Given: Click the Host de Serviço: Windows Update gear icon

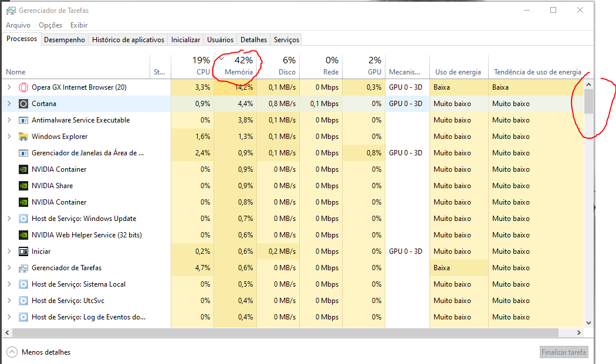Looking at the screenshot, I should pyautogui.click(x=23, y=219).
